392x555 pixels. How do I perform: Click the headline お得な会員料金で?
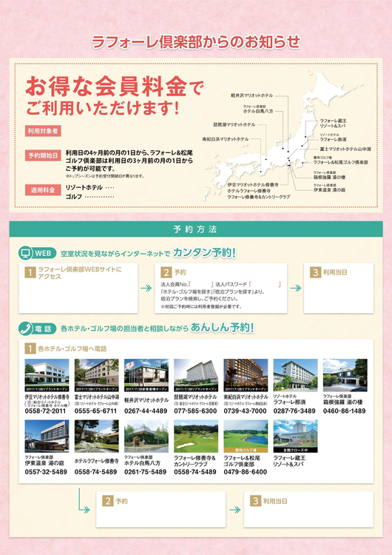point(115,86)
